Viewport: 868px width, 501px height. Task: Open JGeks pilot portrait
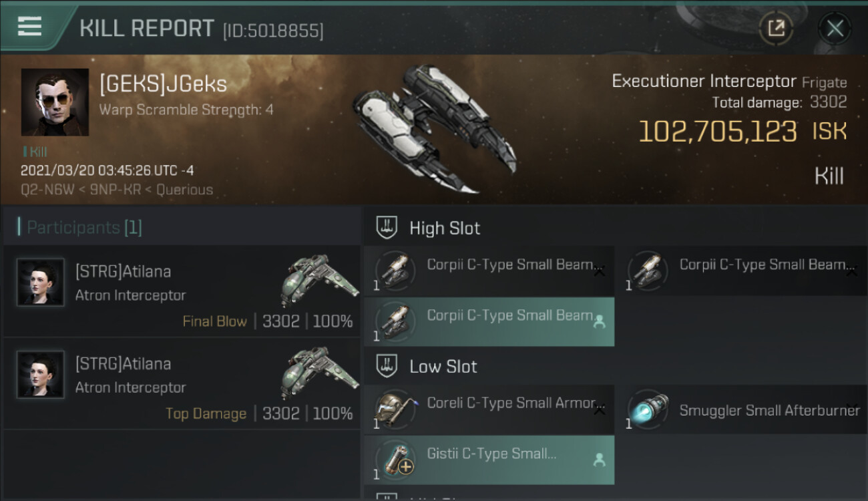pos(55,102)
